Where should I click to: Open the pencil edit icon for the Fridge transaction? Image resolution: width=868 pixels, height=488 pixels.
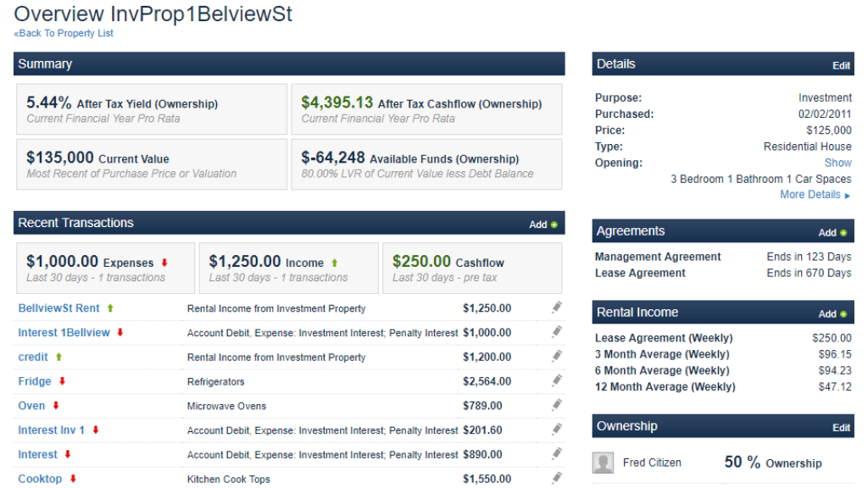(557, 380)
